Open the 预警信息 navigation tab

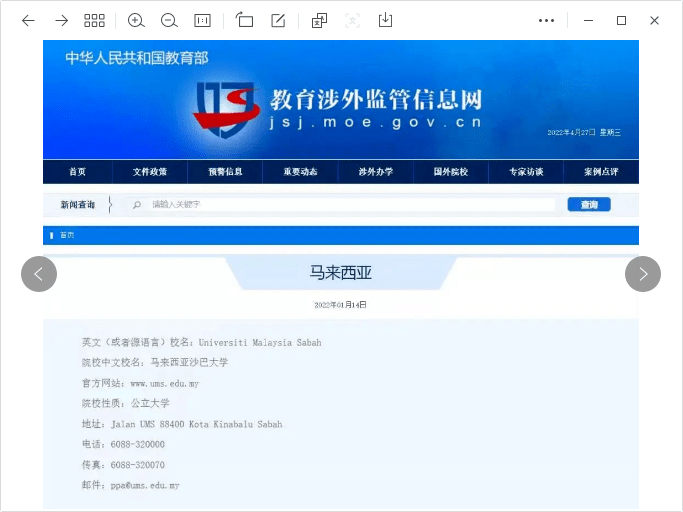tap(225, 172)
